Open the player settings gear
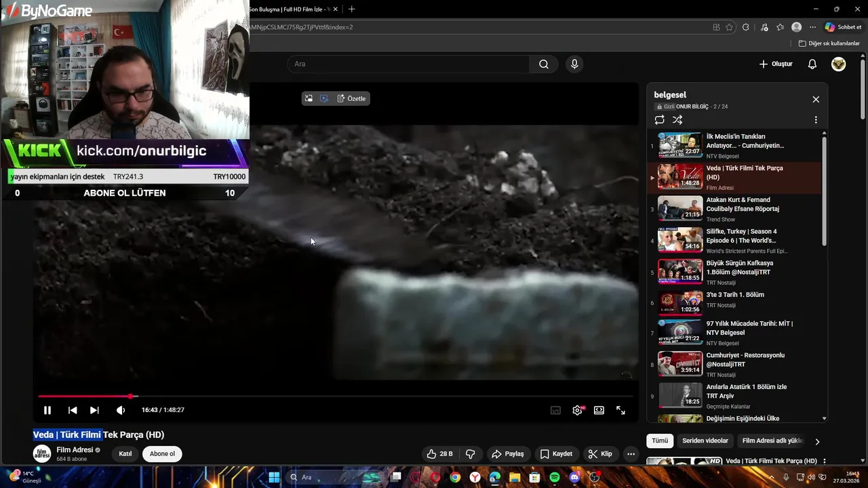868x488 pixels. (578, 410)
